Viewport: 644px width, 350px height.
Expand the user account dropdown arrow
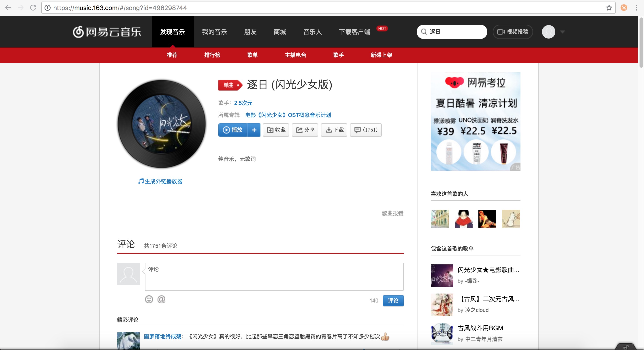(563, 32)
